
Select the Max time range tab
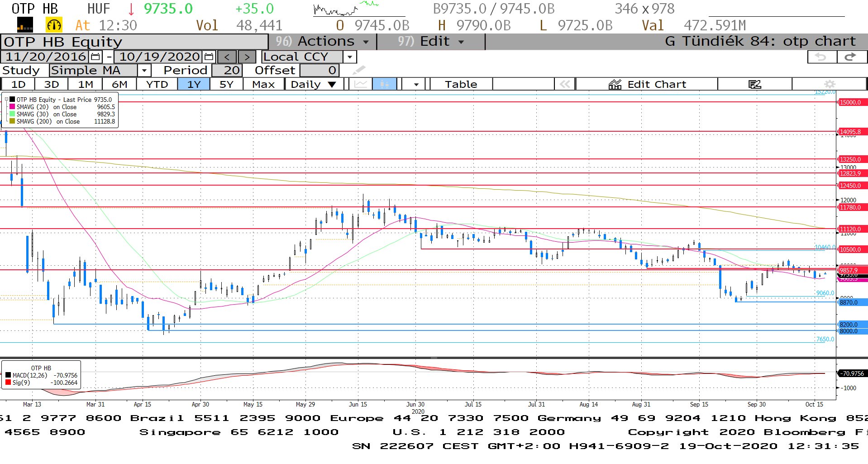click(x=263, y=84)
